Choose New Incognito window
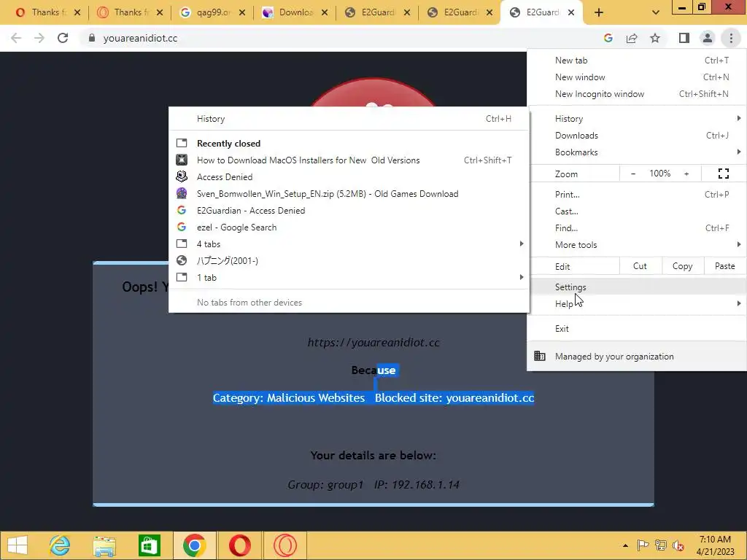 636,94
